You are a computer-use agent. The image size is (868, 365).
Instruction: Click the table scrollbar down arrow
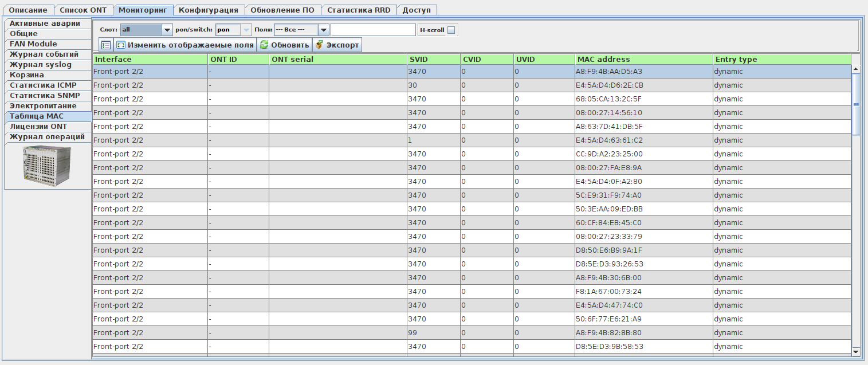point(856,351)
